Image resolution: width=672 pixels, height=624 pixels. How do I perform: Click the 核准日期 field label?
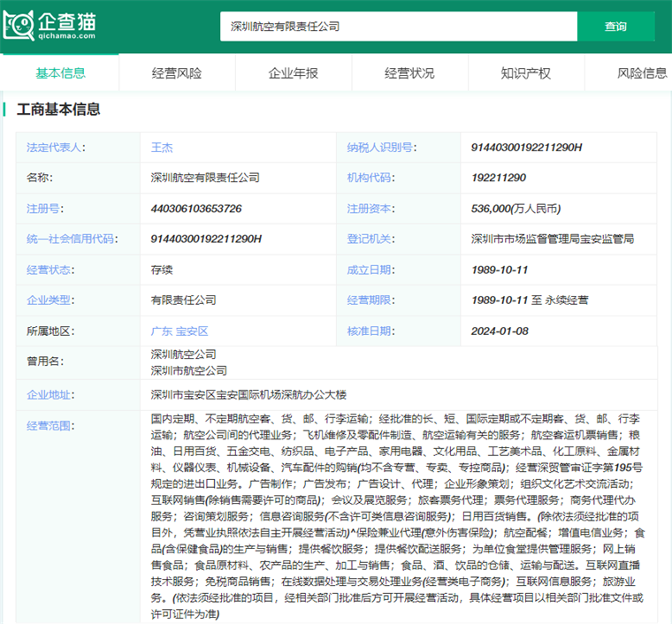(370, 331)
